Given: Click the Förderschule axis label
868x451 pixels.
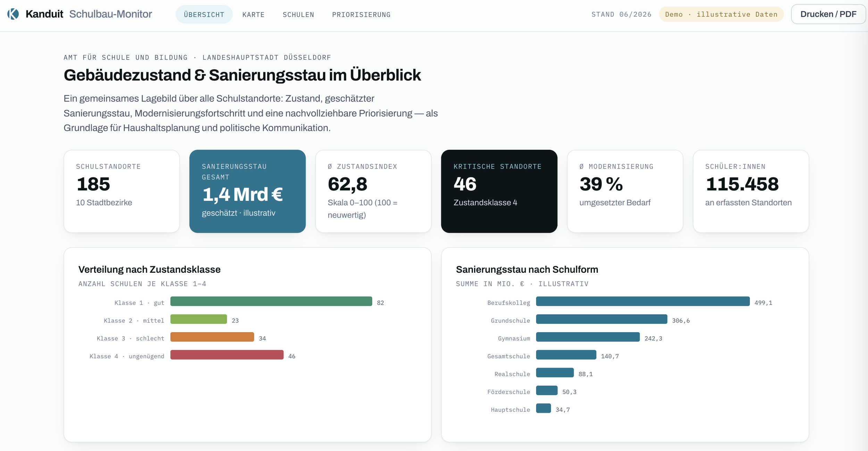Looking at the screenshot, I should 509,392.
